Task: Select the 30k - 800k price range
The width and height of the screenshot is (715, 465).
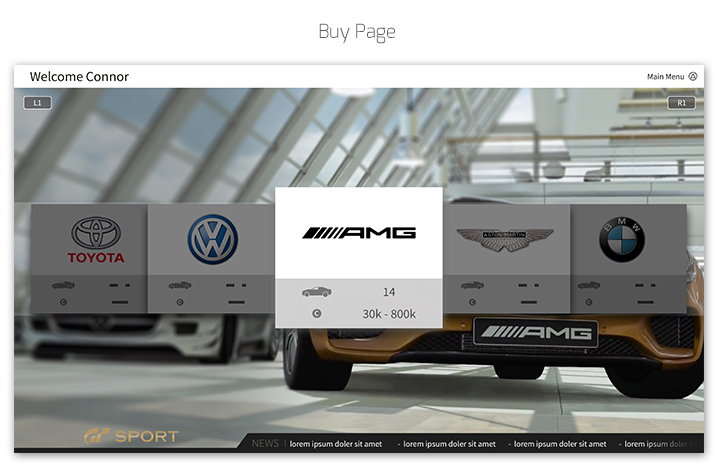Action: tap(389, 314)
